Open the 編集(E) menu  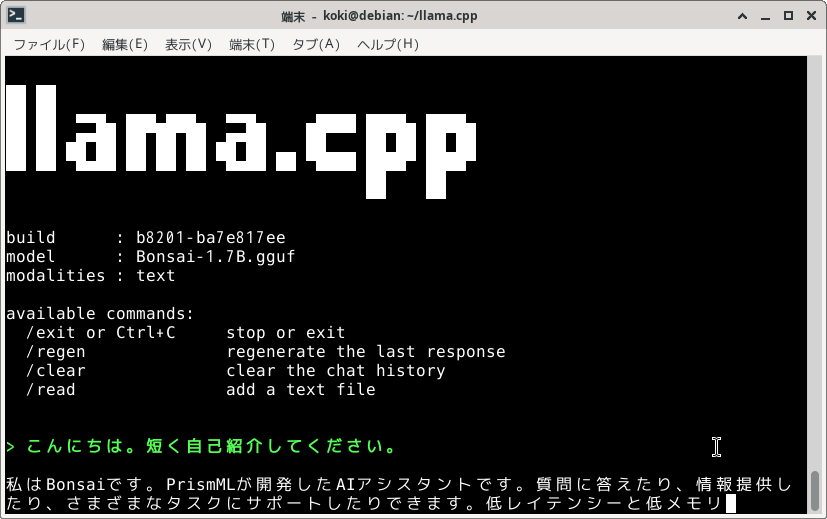click(x=124, y=44)
